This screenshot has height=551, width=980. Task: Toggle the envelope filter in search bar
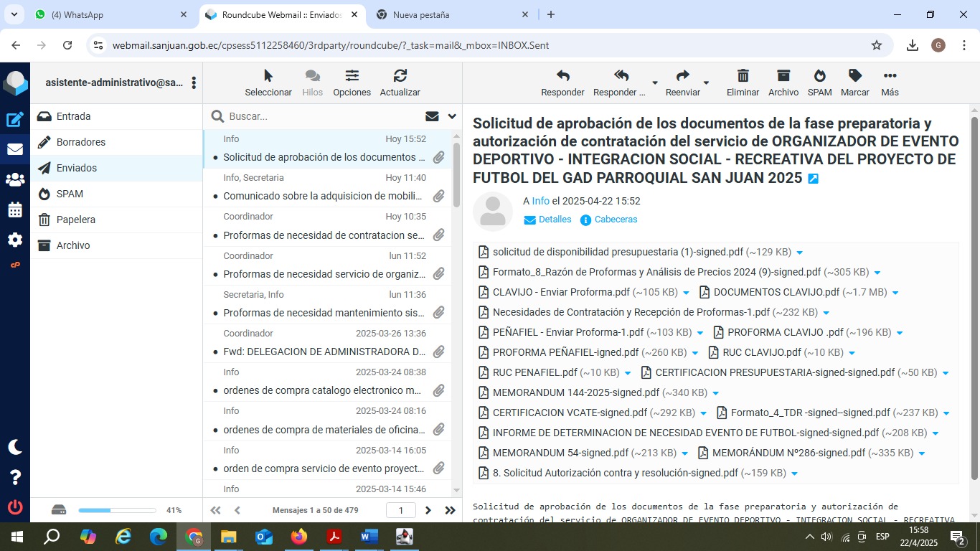coord(432,116)
